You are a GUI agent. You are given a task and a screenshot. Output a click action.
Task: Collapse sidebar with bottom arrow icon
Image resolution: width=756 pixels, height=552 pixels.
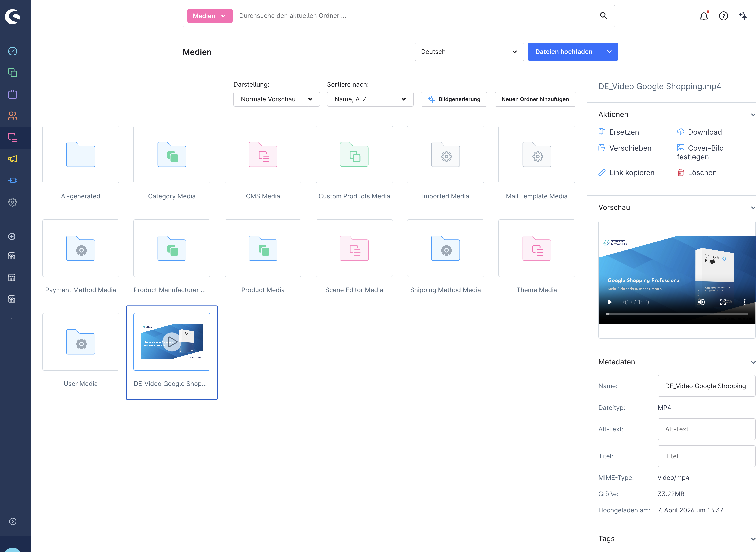click(x=12, y=521)
